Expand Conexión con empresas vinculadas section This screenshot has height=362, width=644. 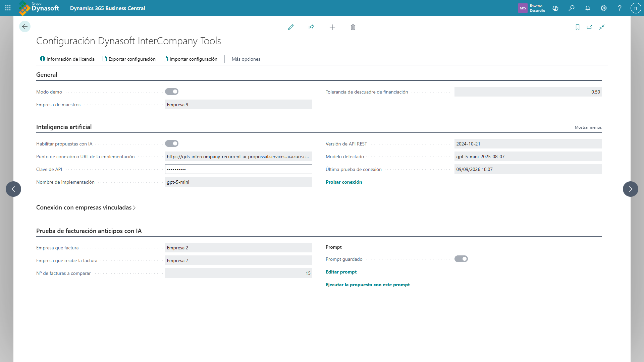click(86, 207)
